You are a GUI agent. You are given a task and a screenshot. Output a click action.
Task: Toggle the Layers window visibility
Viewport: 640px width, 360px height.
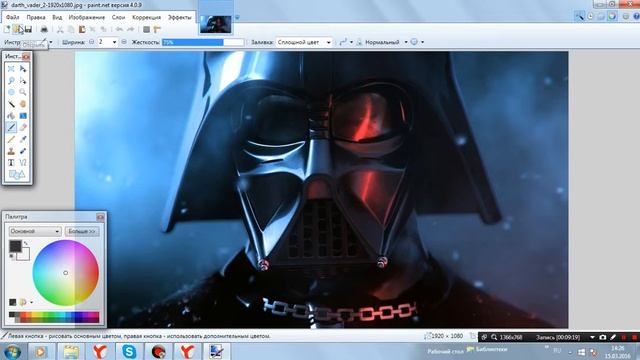[601, 16]
